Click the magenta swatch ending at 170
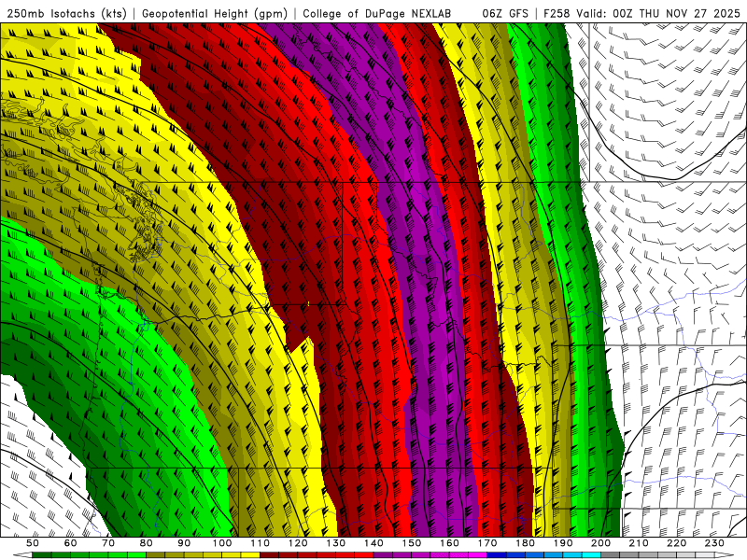The image size is (747, 560). coord(477,555)
